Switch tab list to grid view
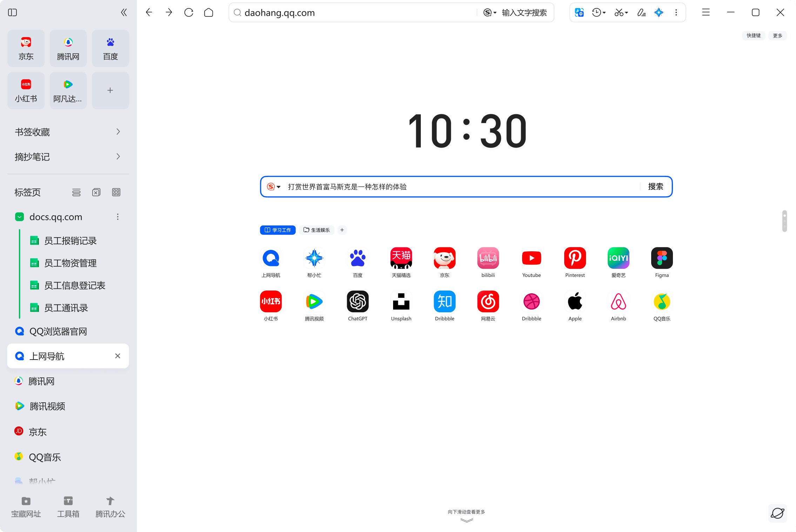796x532 pixels. click(116, 192)
